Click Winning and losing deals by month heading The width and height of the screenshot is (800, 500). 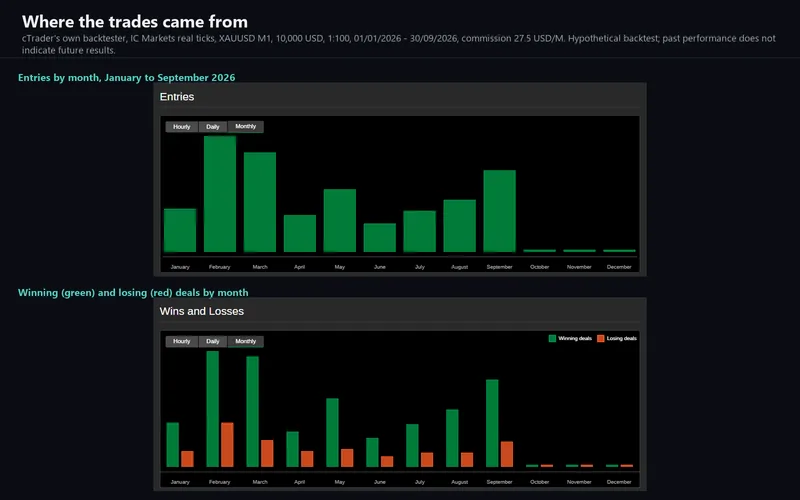click(133, 292)
